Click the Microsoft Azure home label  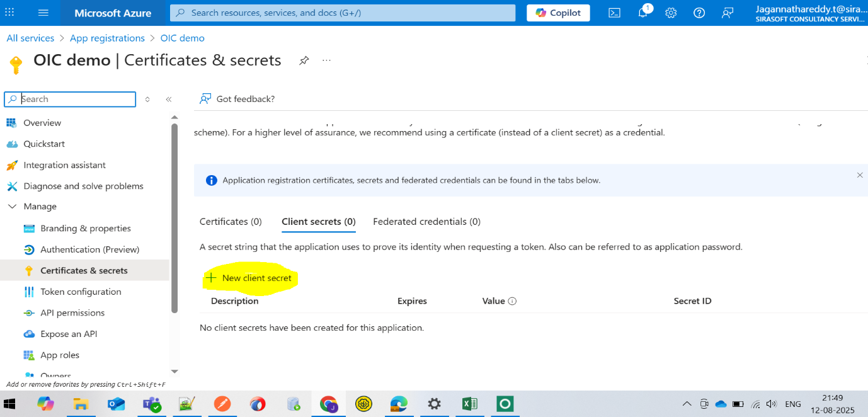coord(113,13)
